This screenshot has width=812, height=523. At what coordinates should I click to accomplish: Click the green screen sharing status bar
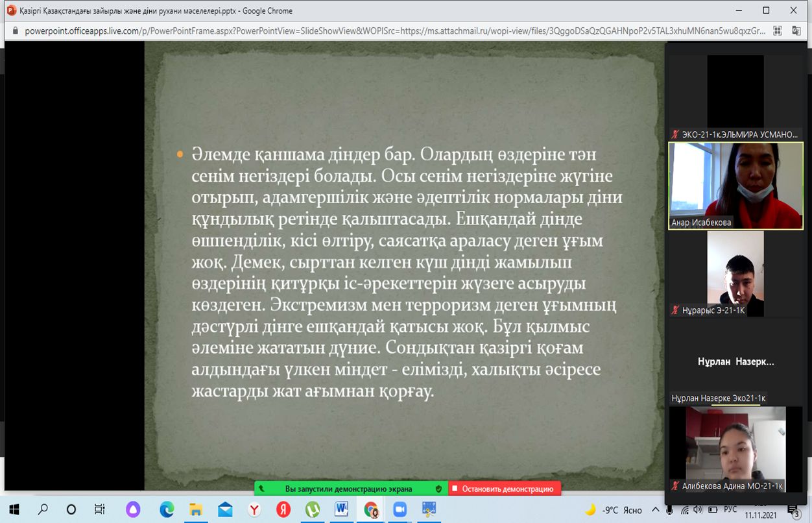pos(344,489)
